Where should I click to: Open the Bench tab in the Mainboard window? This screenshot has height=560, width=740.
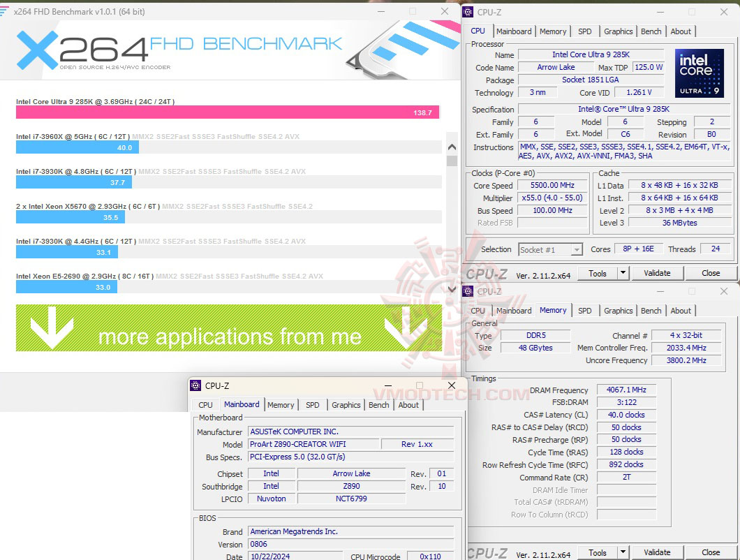pyautogui.click(x=378, y=404)
